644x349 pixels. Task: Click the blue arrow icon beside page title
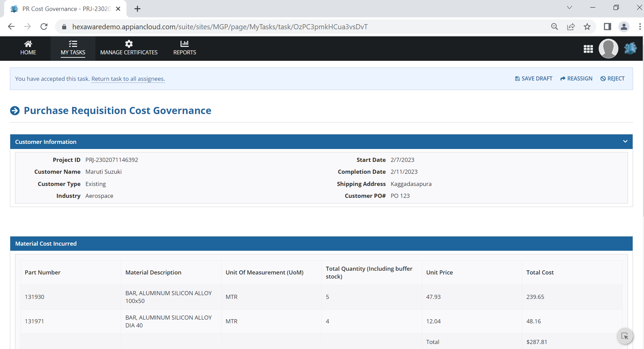(15, 111)
